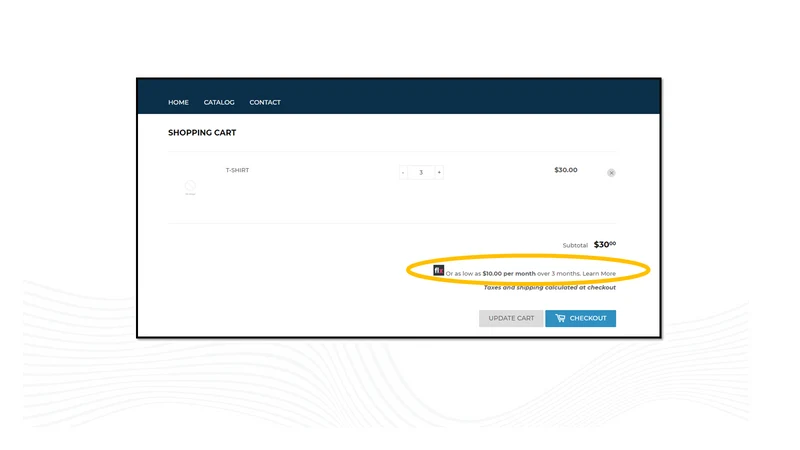Click the T-Shirt placeholder thumbnail
The width and height of the screenshot is (800, 450).
point(190,187)
